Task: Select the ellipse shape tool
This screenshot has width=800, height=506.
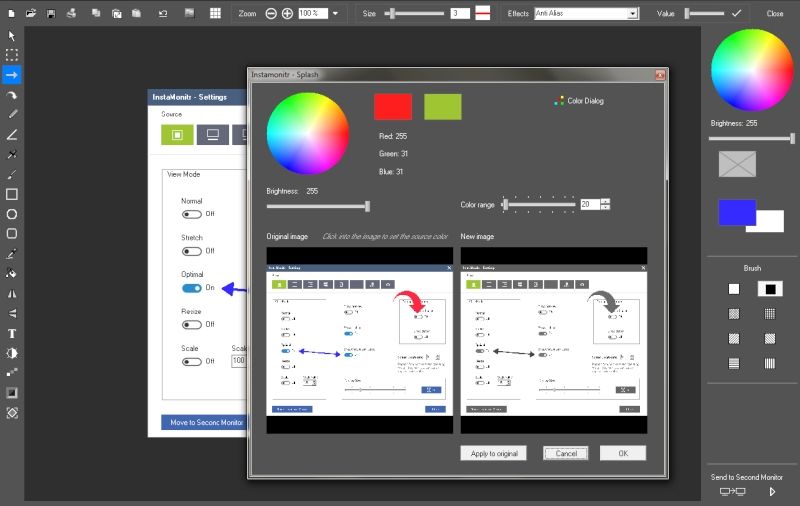Action: tap(12, 214)
